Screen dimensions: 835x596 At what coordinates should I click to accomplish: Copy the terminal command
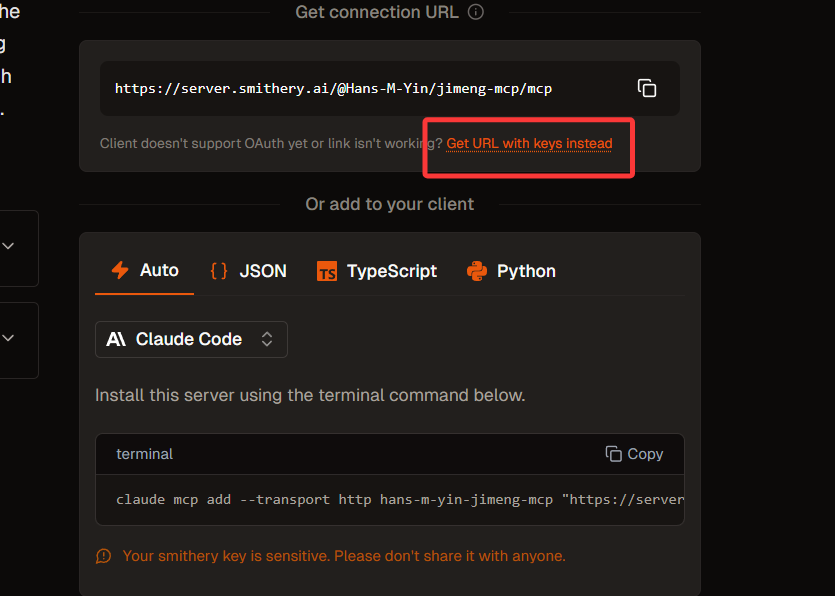pyautogui.click(x=634, y=454)
